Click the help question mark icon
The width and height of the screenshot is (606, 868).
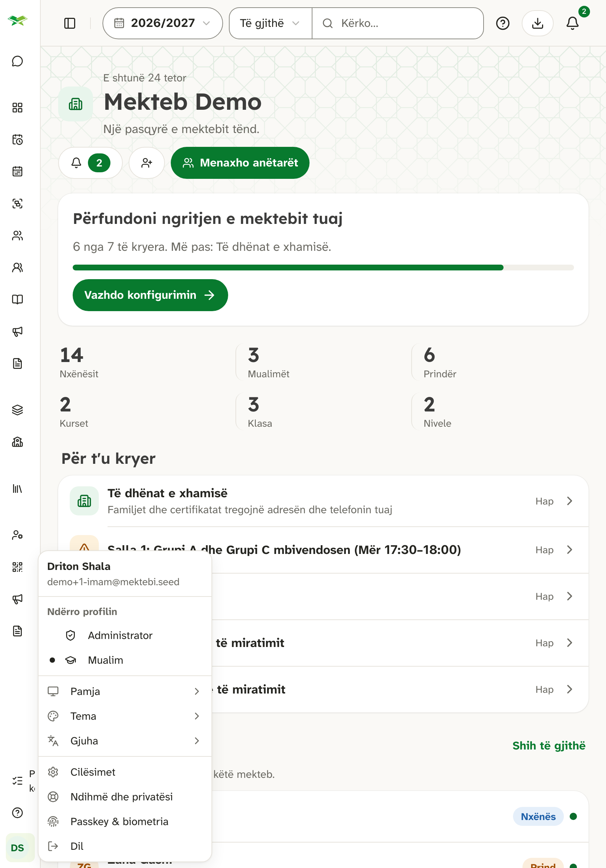point(502,23)
